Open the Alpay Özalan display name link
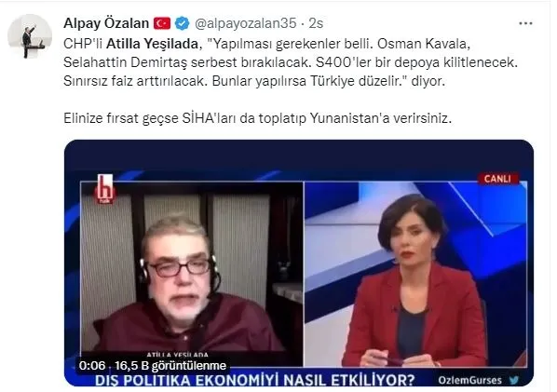 (x=106, y=23)
